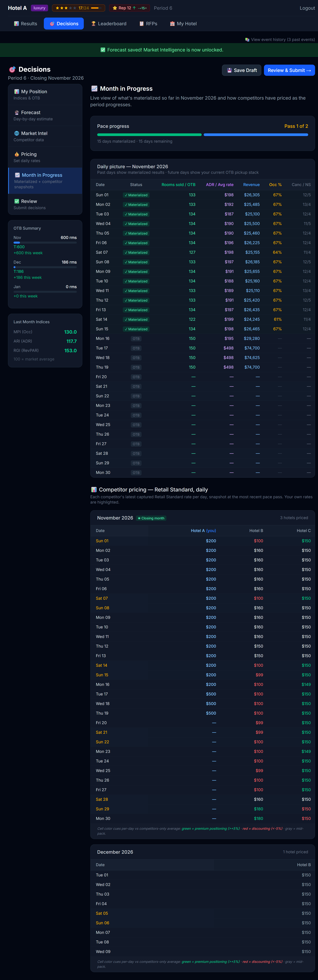Click the Leaderboard trophy icon
Image resolution: width=318 pixels, height=980 pixels.
[93, 24]
